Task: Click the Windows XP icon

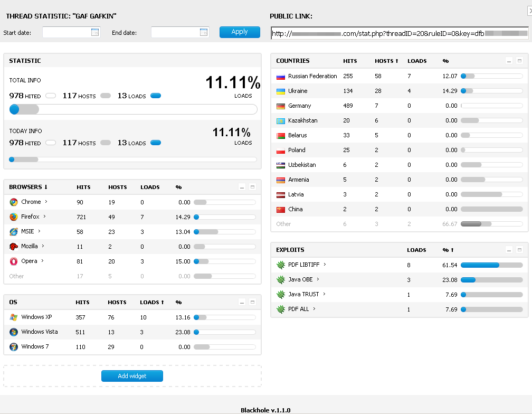Action: point(14,317)
